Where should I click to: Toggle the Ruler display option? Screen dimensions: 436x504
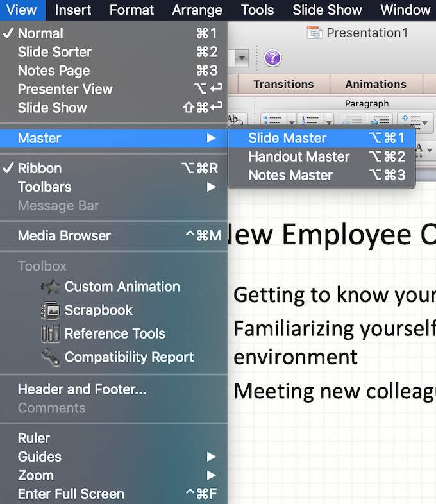pyautogui.click(x=34, y=439)
